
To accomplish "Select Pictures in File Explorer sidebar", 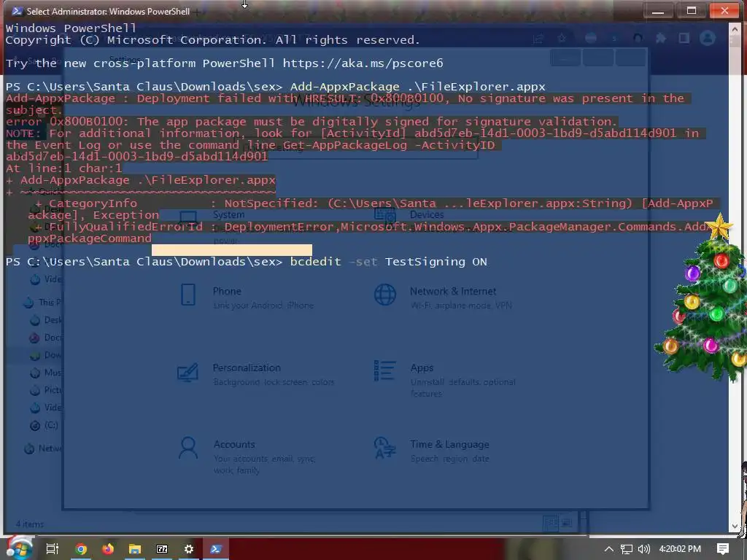I will pyautogui.click(x=46, y=390).
